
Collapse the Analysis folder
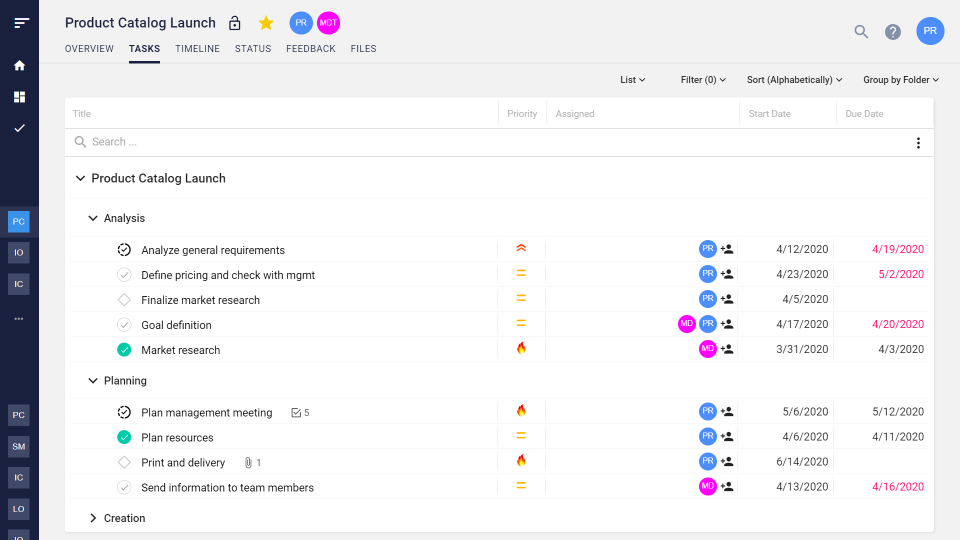pos(93,218)
